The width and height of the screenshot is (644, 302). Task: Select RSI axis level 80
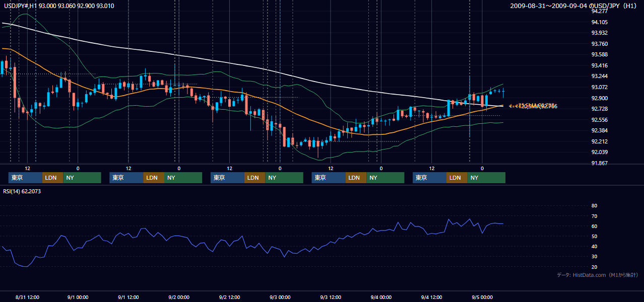pyautogui.click(x=594, y=206)
